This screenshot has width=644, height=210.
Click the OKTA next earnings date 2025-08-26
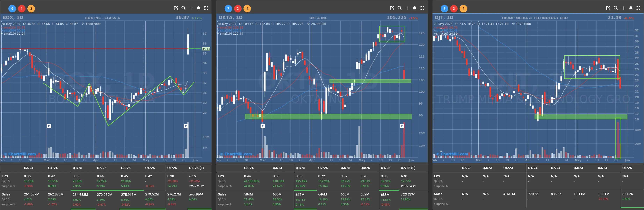click(409, 186)
